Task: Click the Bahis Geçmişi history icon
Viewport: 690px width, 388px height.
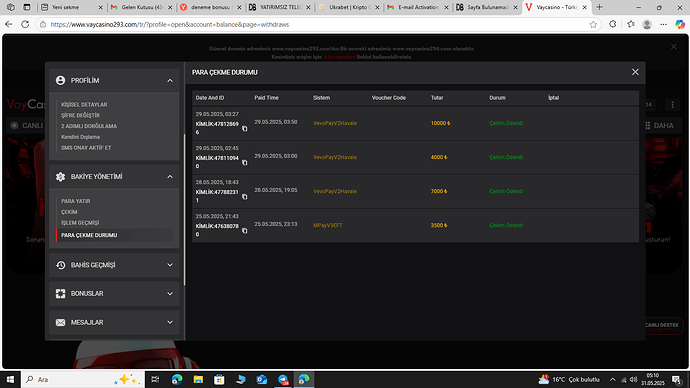Action: pos(60,265)
